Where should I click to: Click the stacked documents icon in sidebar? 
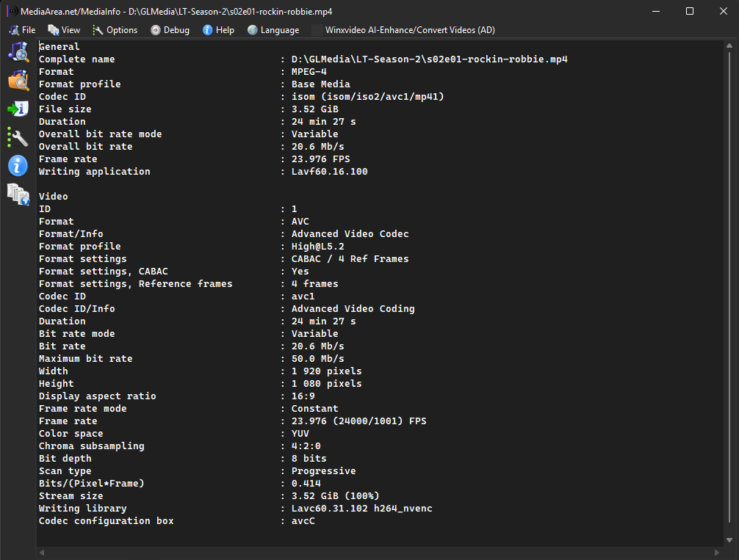18,194
